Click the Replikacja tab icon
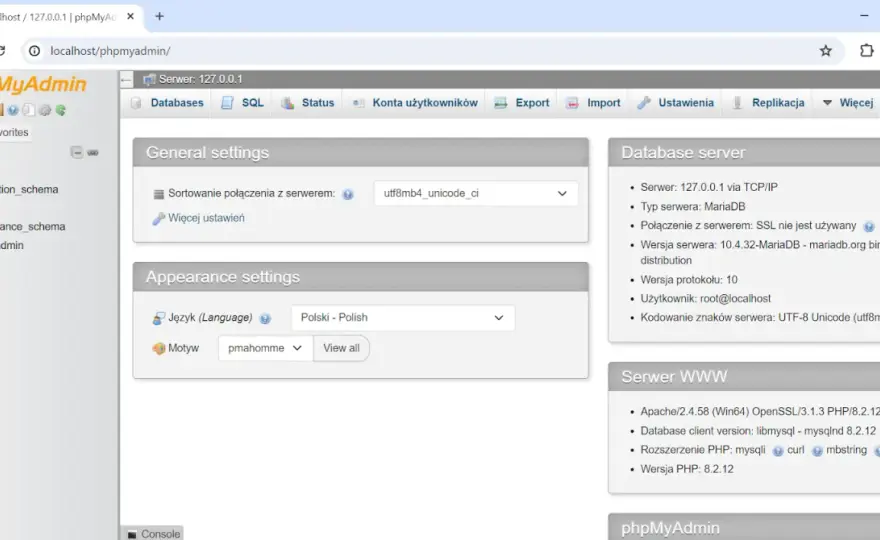 pyautogui.click(x=737, y=103)
